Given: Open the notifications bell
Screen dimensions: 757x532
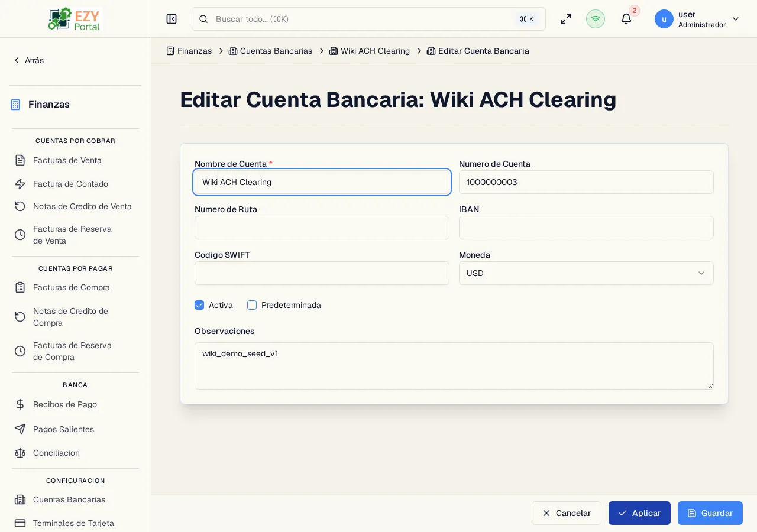Looking at the screenshot, I should (x=626, y=19).
